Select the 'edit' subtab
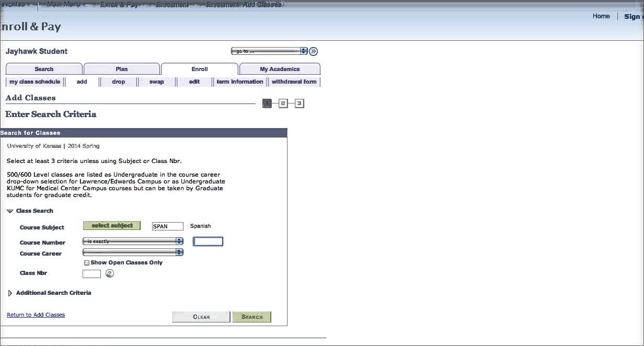The image size is (644, 346). click(194, 82)
